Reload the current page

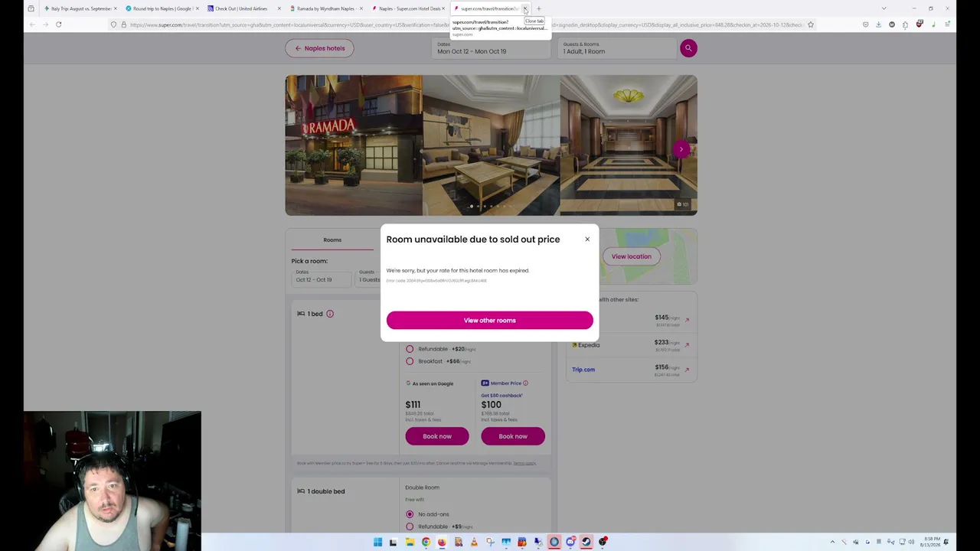[x=58, y=24]
